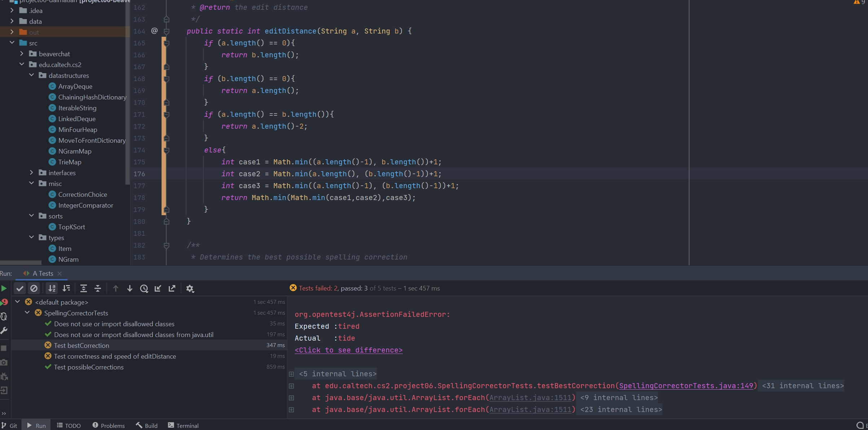Viewport: 868px width, 430px height.
Task: Open SpellingCorrectorTests.java:149 stack trace link
Action: pos(686,386)
